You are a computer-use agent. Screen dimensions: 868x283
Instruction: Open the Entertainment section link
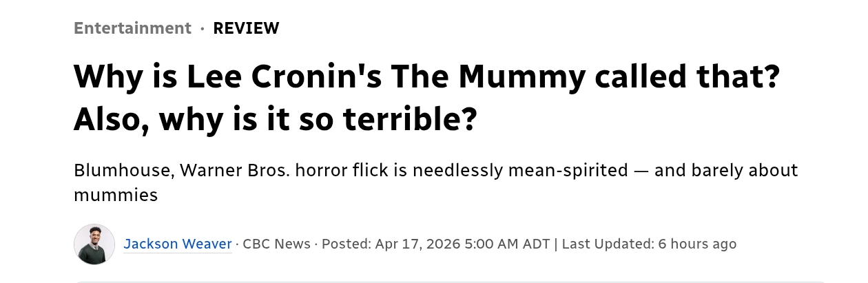coord(132,28)
